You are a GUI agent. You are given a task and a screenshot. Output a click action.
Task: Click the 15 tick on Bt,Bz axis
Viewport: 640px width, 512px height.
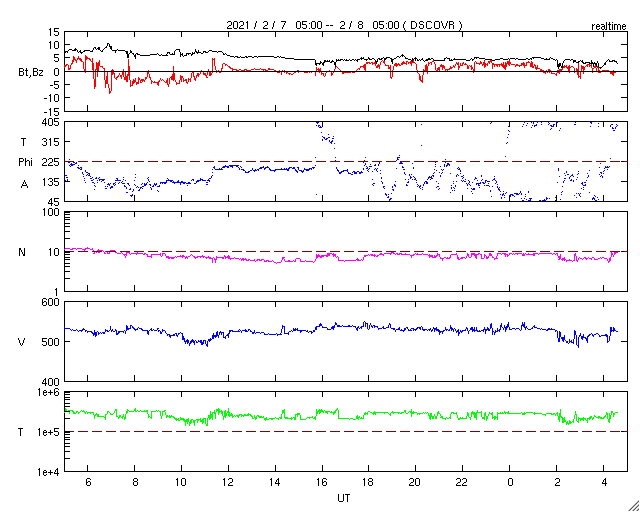[x=53, y=32]
